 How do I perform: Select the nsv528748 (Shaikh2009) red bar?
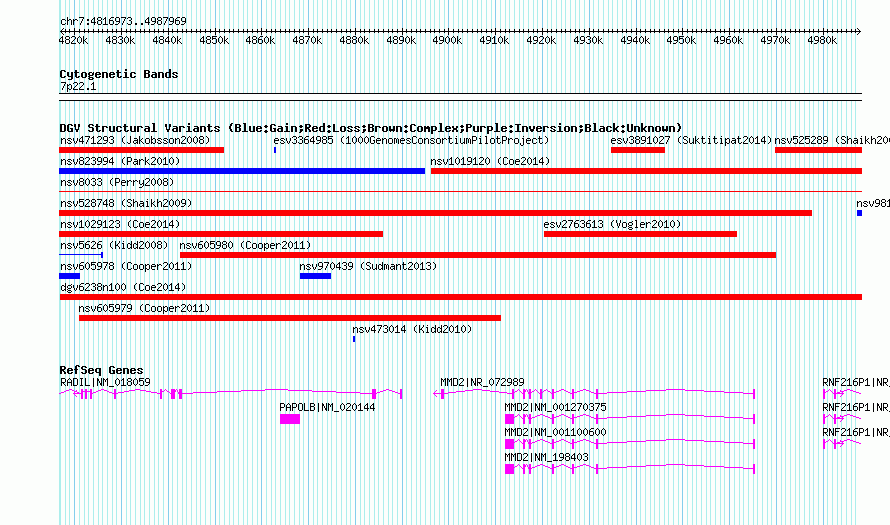pyautogui.click(x=435, y=213)
